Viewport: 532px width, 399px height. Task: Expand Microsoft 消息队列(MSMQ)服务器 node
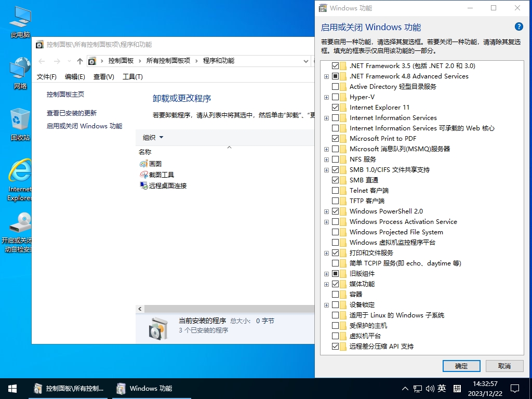click(x=326, y=149)
